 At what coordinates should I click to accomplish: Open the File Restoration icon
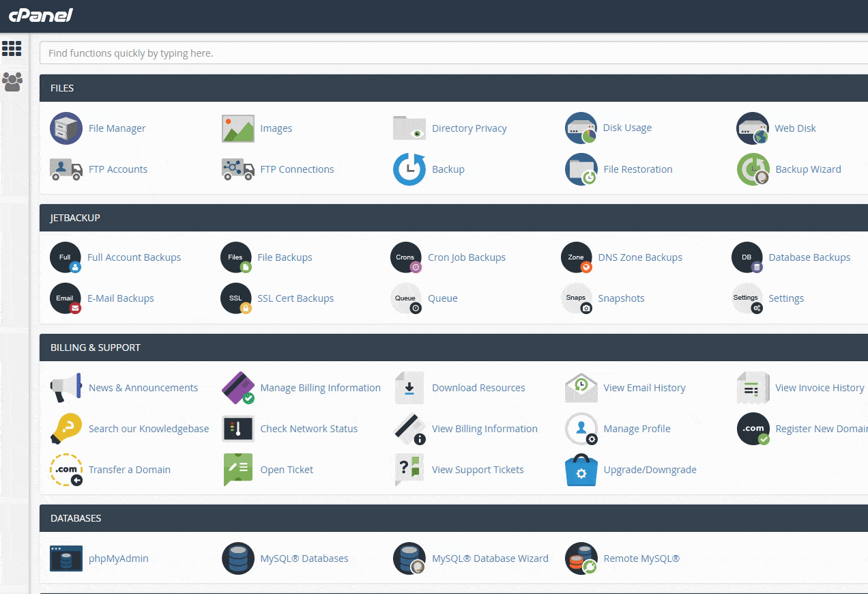(581, 169)
